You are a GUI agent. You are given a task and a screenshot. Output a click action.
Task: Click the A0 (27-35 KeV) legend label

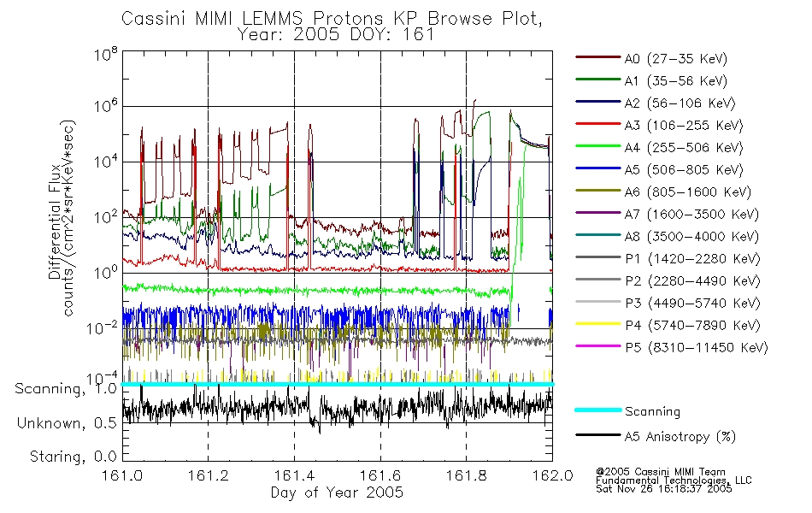point(675,58)
